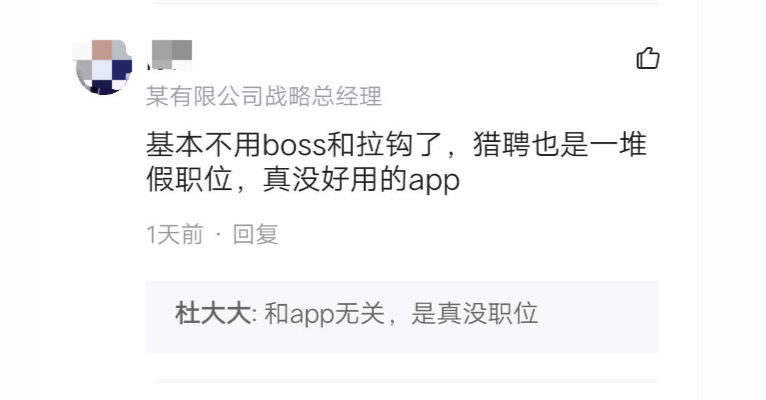
Task: Click the 回复 reply link
Action: [255, 234]
